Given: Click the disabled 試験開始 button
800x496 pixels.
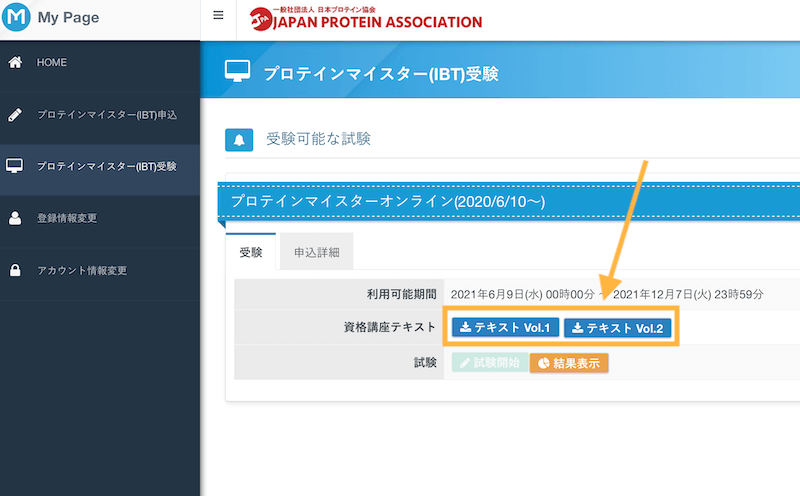Looking at the screenshot, I should (490, 363).
